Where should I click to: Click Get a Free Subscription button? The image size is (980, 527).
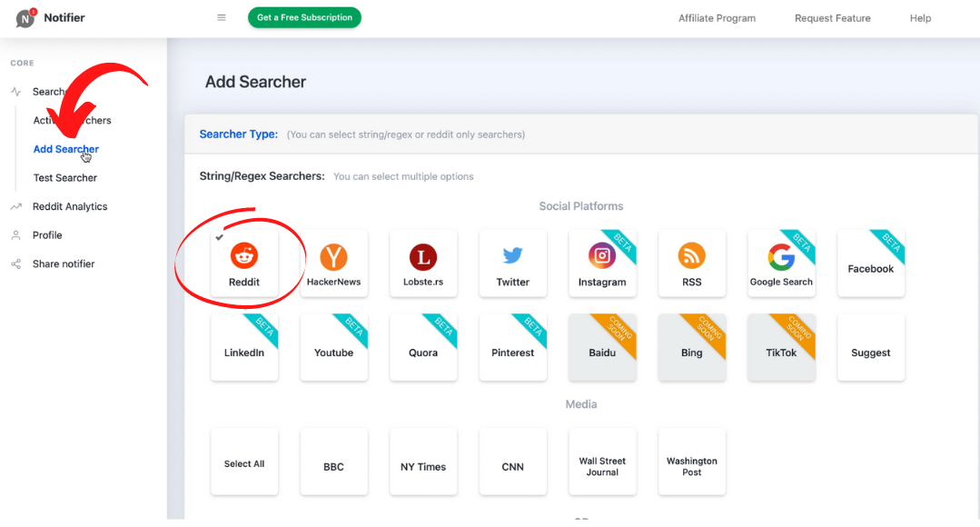click(304, 17)
